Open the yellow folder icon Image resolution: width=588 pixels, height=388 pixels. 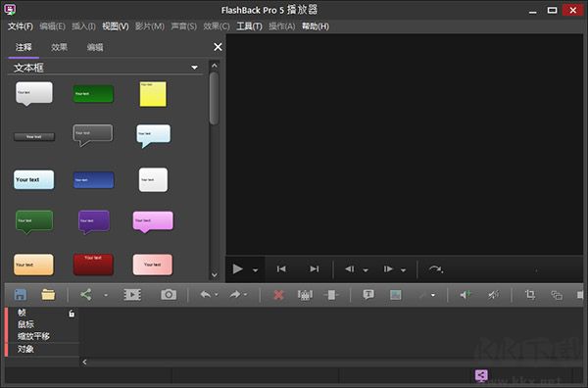(x=48, y=295)
